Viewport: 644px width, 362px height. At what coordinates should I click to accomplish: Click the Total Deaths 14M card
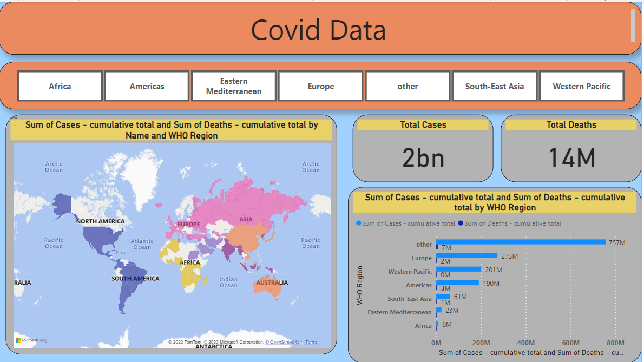click(x=571, y=149)
